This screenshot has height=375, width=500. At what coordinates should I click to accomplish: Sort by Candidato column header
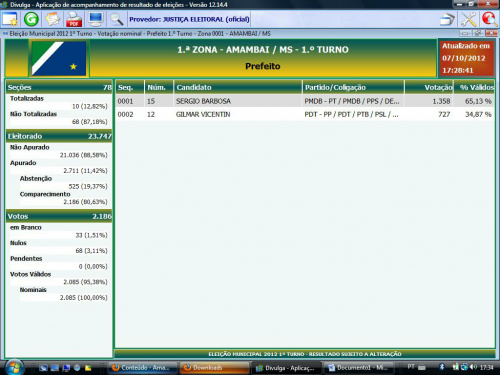[x=238, y=87]
